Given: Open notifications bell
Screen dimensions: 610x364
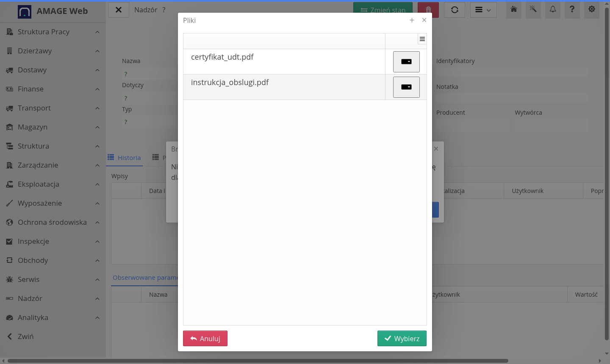Looking at the screenshot, I should coord(553,9).
